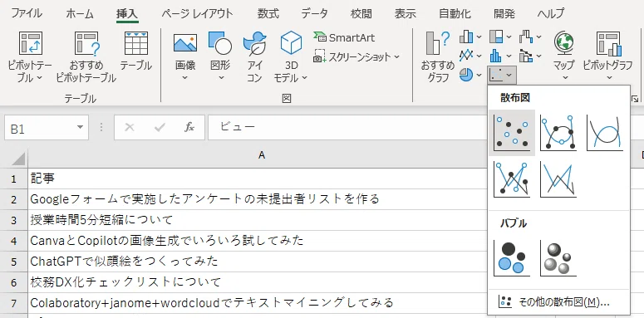
Task: Open the chart group dialog launcher
Action: (636, 99)
